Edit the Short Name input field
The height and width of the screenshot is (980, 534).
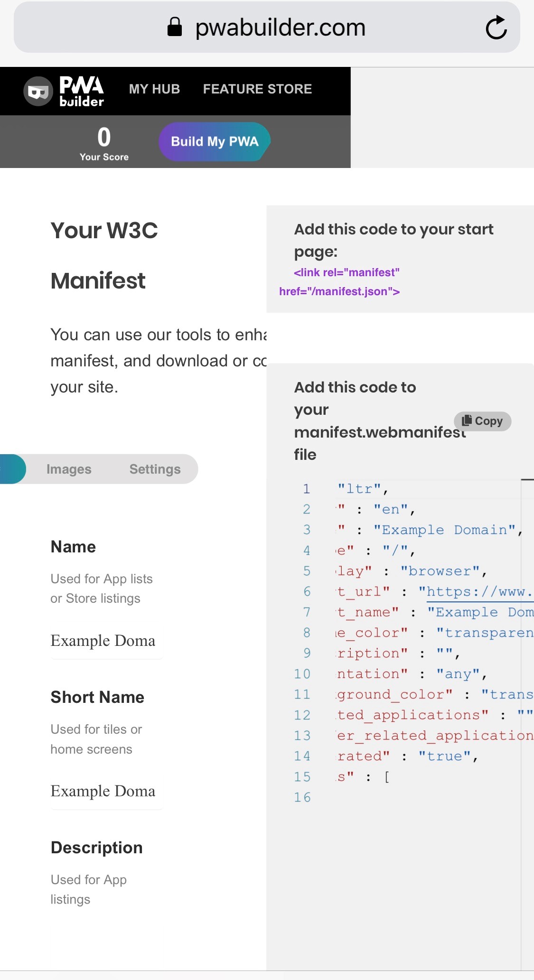107,791
